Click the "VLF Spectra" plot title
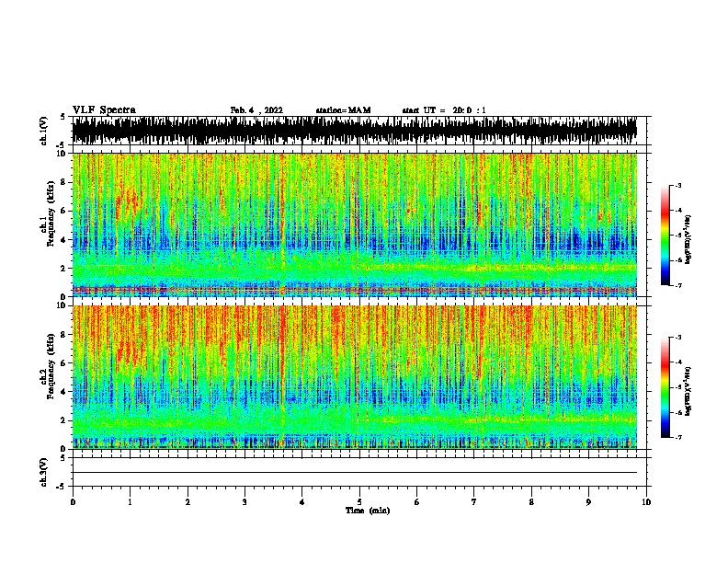Image resolution: width=728 pixels, height=563 pixels. [x=104, y=110]
